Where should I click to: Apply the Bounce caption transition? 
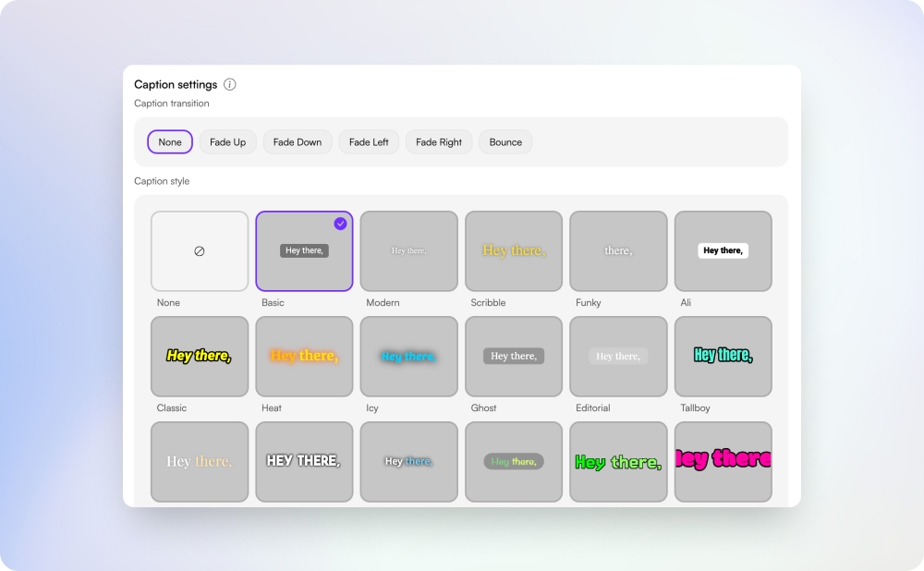[505, 141]
